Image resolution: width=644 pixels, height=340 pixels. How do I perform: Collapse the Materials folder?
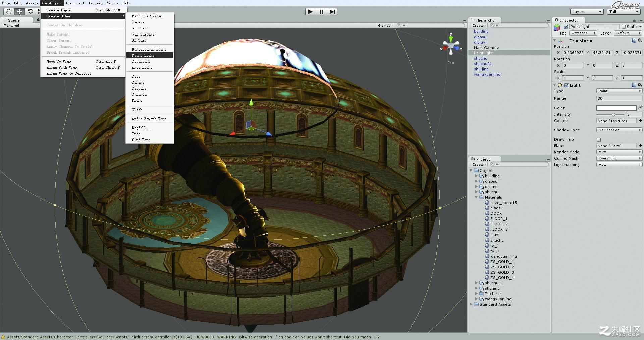point(476,197)
